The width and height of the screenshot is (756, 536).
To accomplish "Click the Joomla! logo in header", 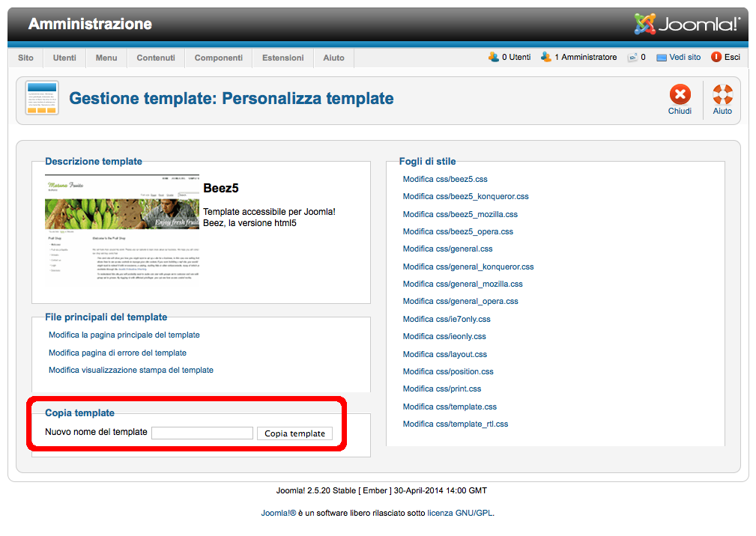I will coord(686,24).
